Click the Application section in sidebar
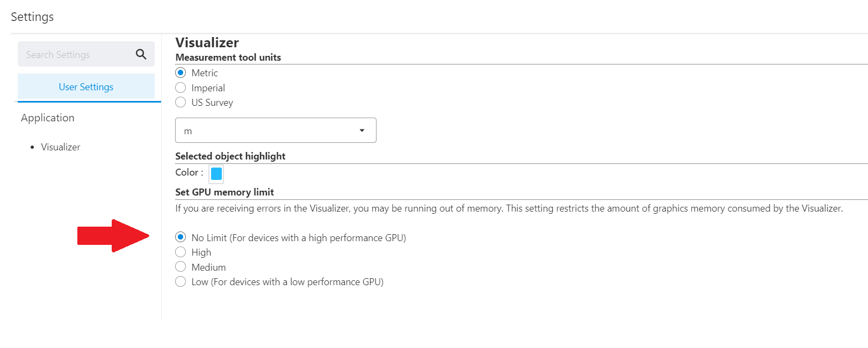The height and width of the screenshot is (348, 868). point(48,118)
